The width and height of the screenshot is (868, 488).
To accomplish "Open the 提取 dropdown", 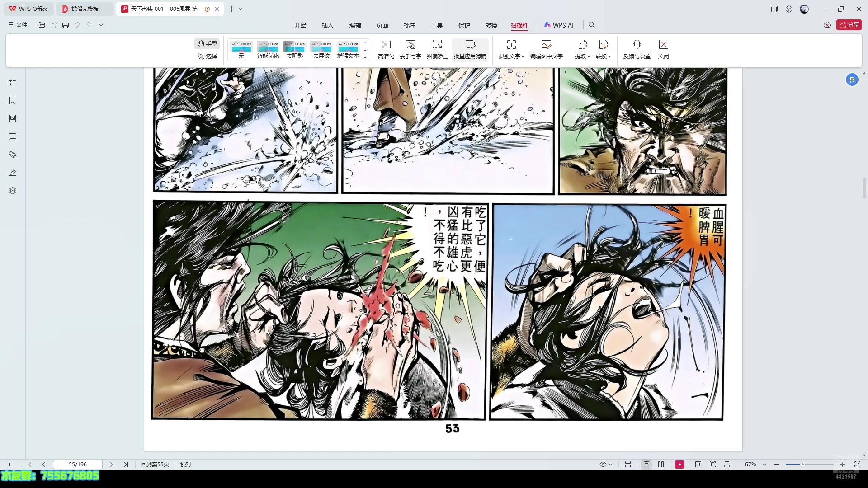I will [582, 50].
